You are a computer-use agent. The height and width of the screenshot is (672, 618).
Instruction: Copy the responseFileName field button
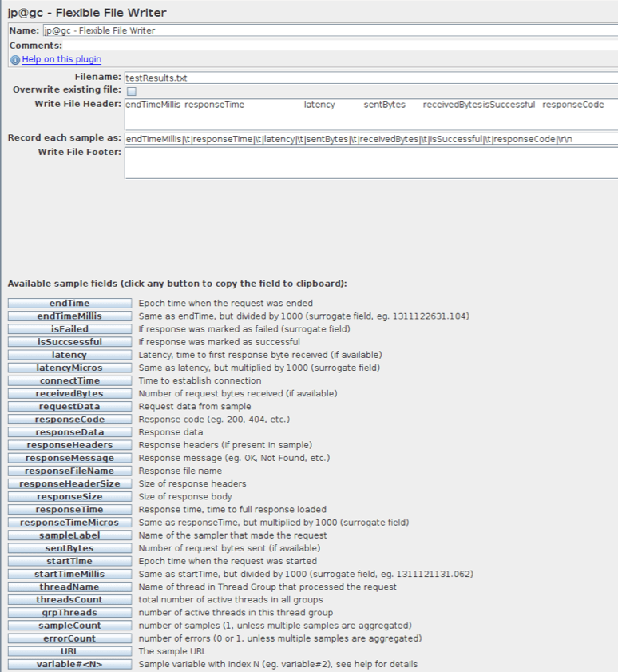coord(69,471)
